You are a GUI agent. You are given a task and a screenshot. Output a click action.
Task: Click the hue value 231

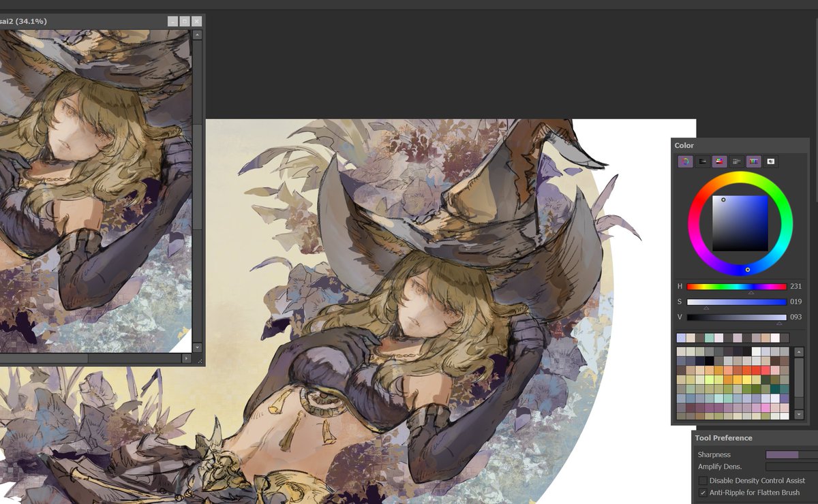[796, 287]
